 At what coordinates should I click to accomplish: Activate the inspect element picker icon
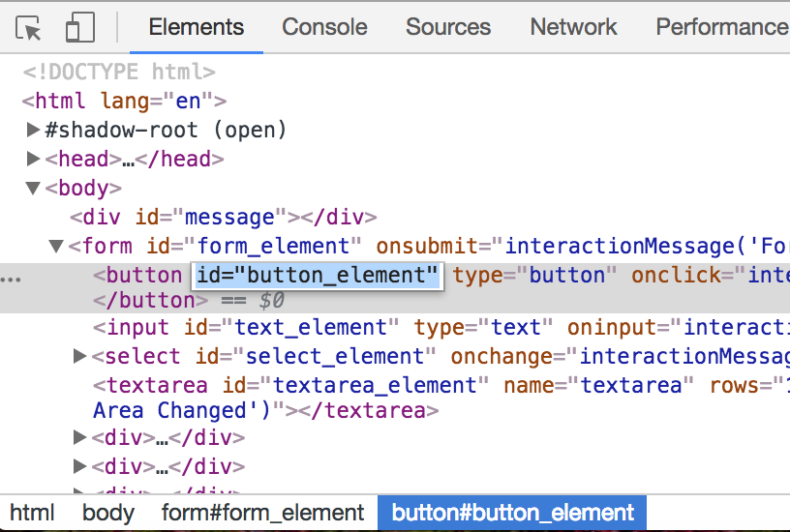coord(30,28)
